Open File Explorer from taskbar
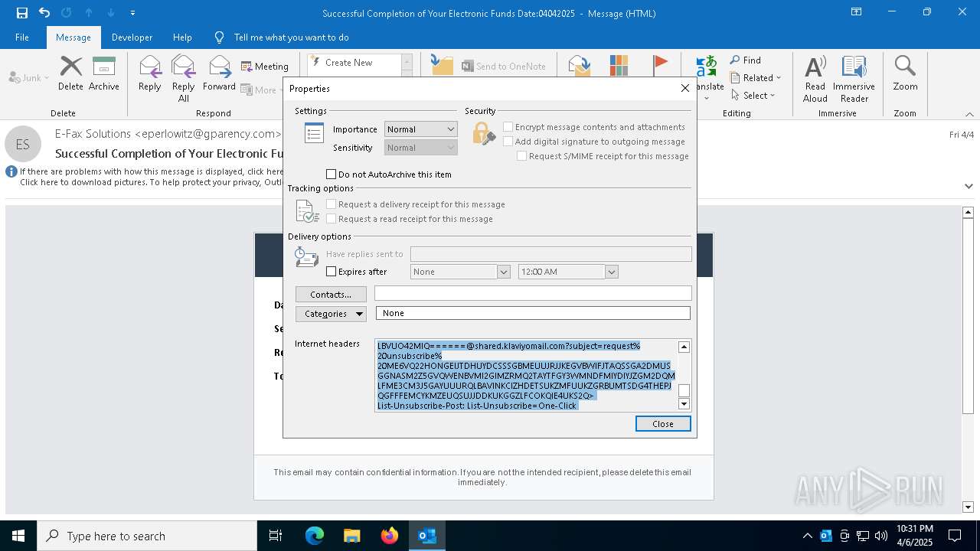 point(351,536)
